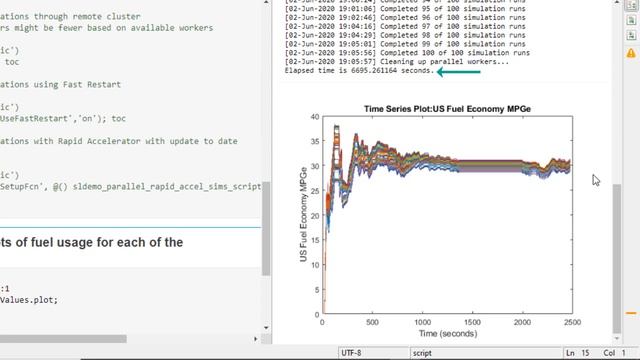
Task: Click the Col 1 column indicator
Action: [614, 353]
